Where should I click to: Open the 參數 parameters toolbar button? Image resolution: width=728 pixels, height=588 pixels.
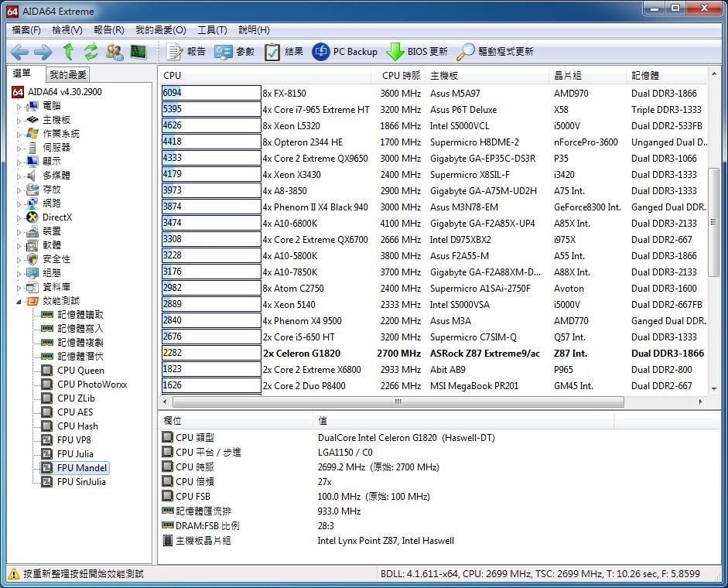coord(234,52)
